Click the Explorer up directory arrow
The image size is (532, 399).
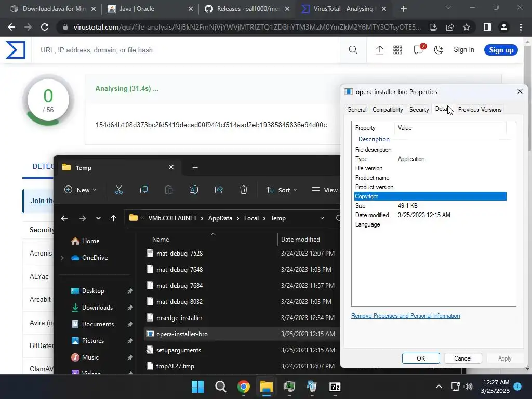[113, 218]
